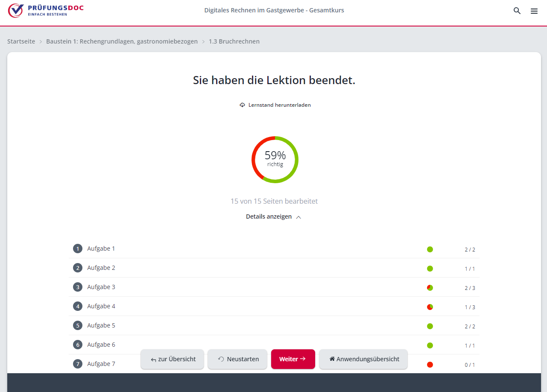The image size is (547, 392).
Task: Restart the lesson with Neustarten
Action: click(x=237, y=359)
